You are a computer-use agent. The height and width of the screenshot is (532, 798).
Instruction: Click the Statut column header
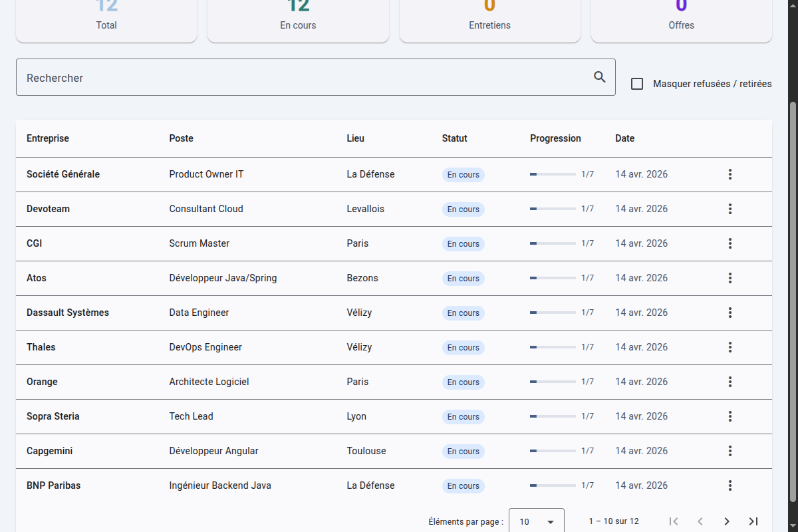[454, 138]
